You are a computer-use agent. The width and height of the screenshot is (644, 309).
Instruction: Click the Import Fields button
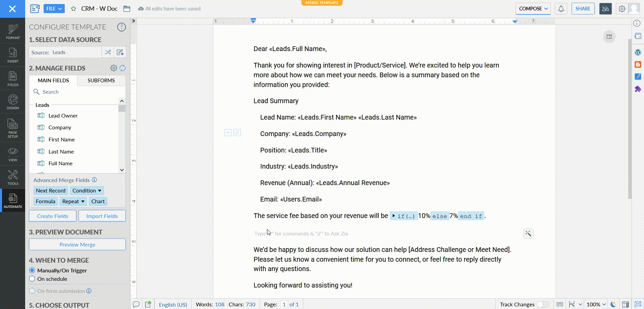[x=102, y=216]
